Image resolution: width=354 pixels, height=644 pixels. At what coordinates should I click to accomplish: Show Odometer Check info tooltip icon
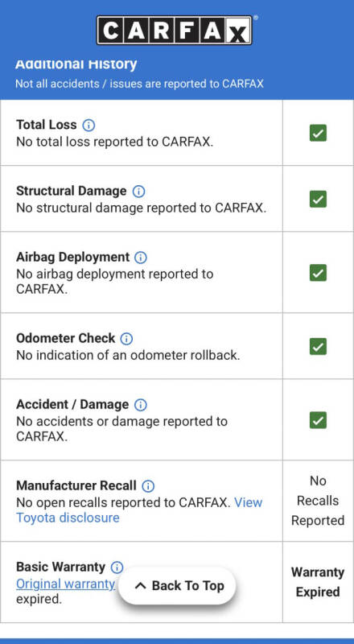click(x=126, y=339)
